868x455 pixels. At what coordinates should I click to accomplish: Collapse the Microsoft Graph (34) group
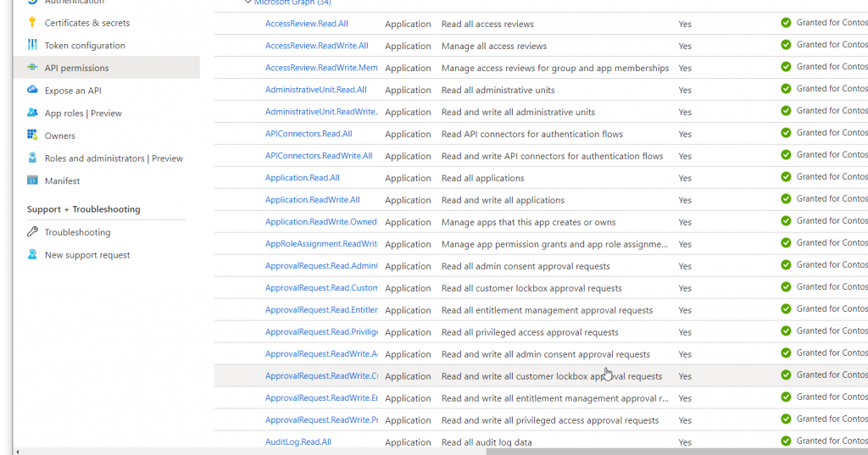tap(248, 3)
